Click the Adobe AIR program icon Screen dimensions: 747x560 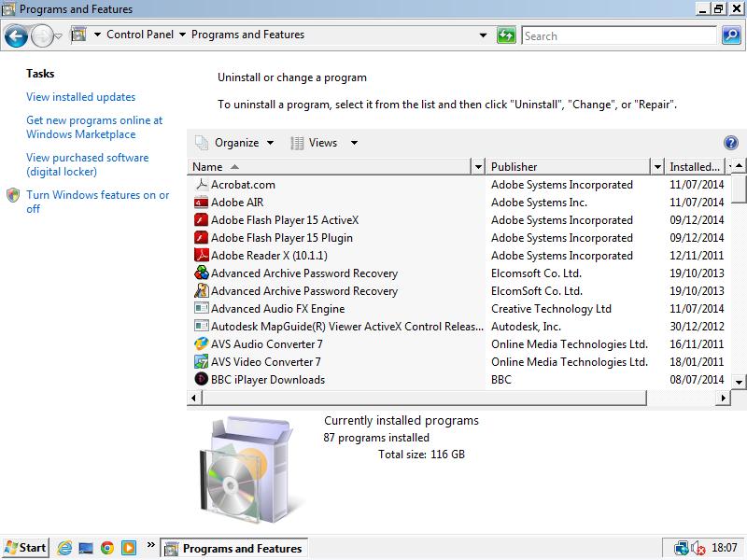202,203
